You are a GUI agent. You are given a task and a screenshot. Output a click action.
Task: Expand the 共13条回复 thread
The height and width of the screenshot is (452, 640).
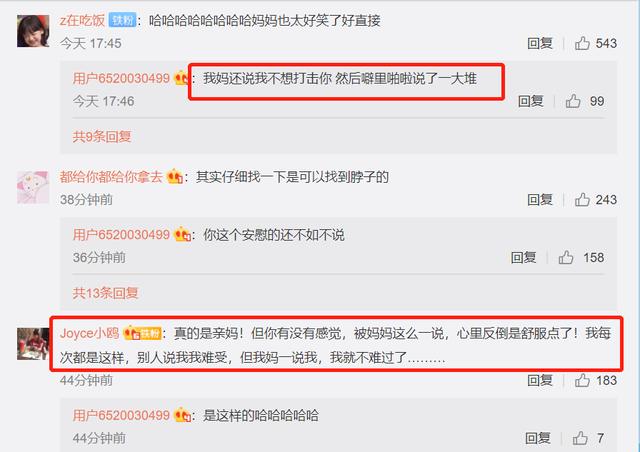click(x=105, y=293)
